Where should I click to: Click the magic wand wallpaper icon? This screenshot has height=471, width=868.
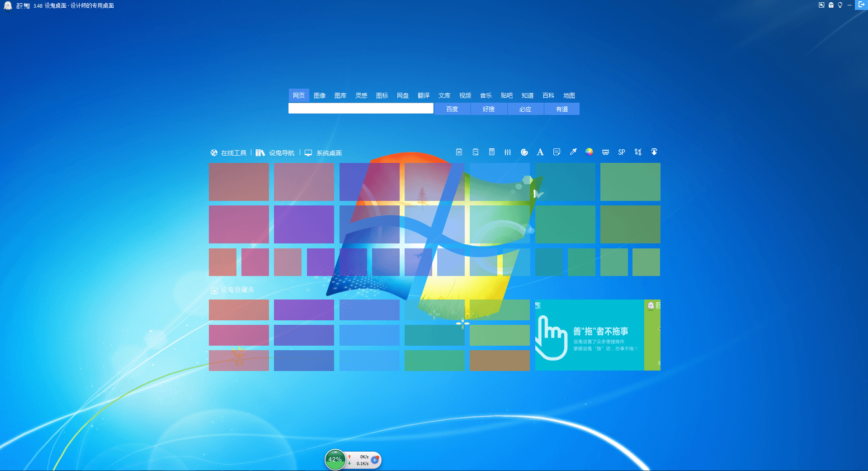click(x=821, y=5)
